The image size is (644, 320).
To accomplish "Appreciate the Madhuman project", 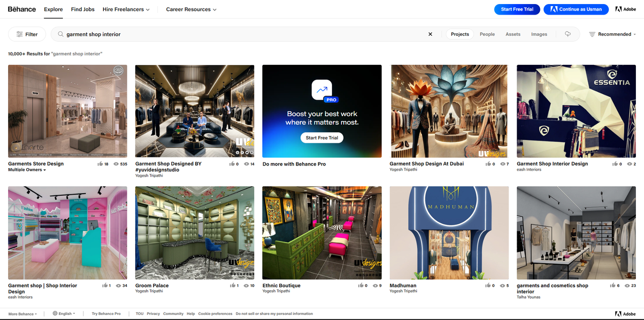I will click(486, 285).
